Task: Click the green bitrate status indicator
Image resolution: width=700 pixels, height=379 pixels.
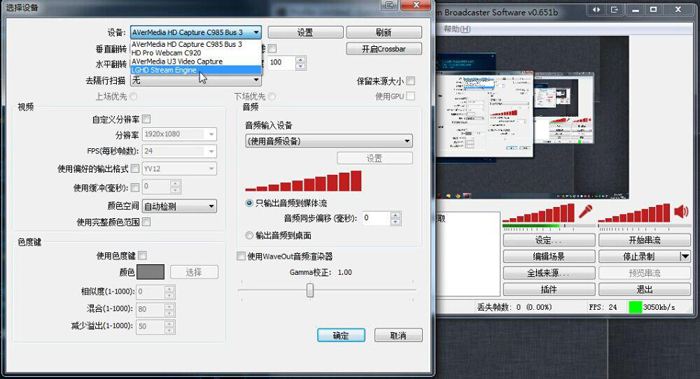Action: click(x=635, y=307)
